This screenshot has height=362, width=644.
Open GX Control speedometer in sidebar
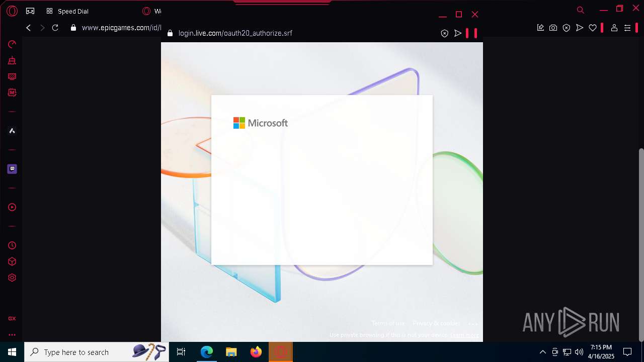[12, 44]
